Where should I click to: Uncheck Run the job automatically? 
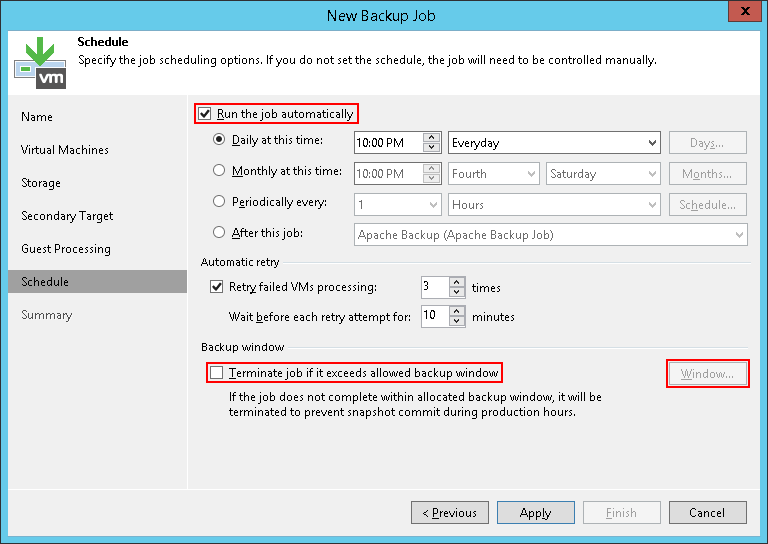(205, 114)
